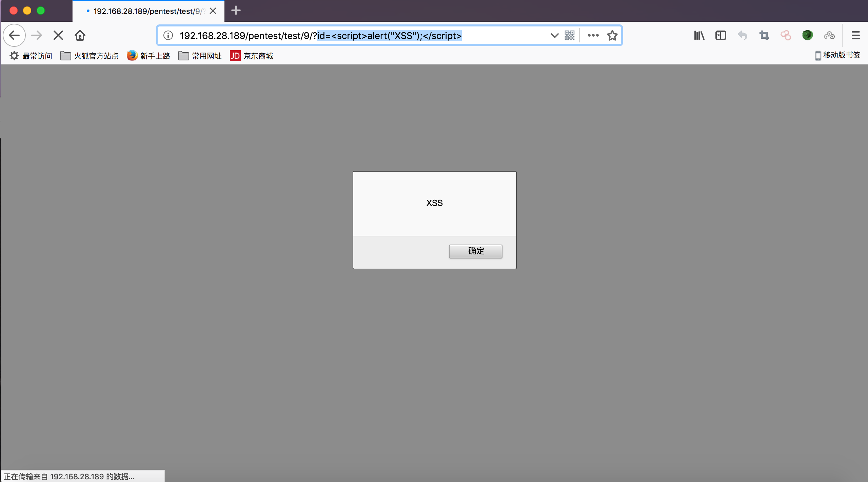
Task: Open the home page icon
Action: 80,35
